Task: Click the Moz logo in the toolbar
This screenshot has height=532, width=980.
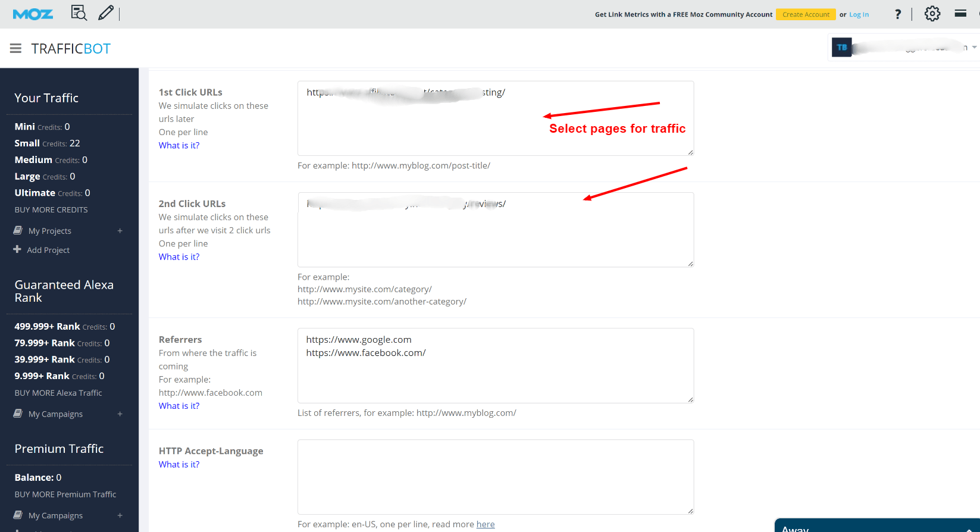Action: coord(33,14)
